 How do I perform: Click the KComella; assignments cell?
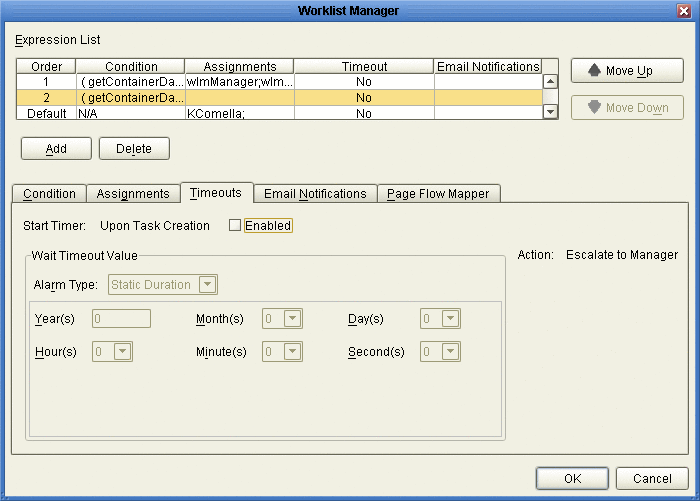click(x=240, y=113)
